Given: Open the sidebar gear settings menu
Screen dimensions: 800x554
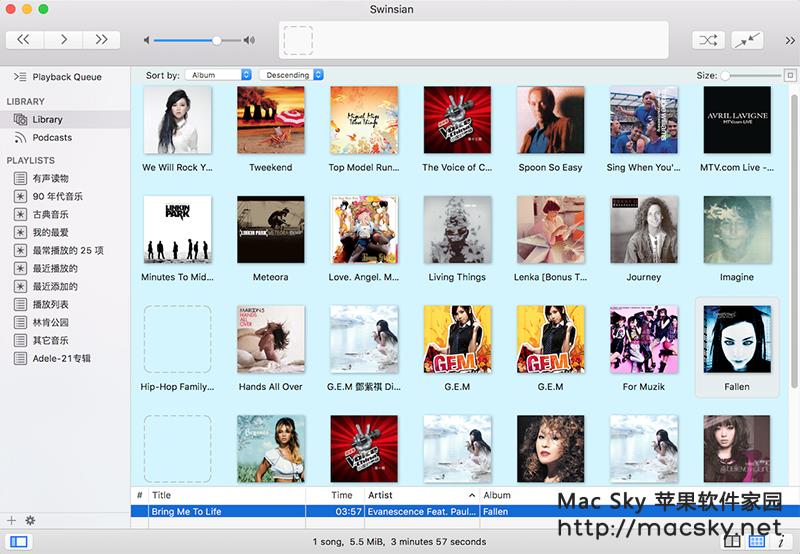Looking at the screenshot, I should [31, 520].
